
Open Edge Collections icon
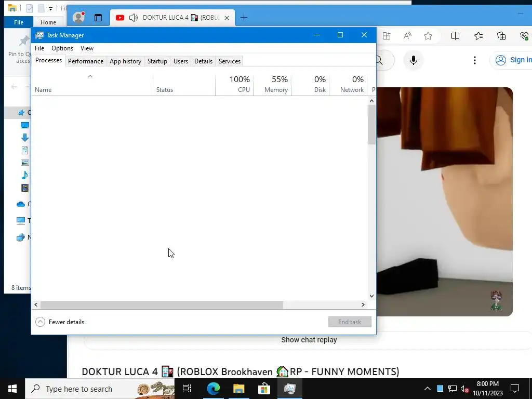tap(501, 36)
